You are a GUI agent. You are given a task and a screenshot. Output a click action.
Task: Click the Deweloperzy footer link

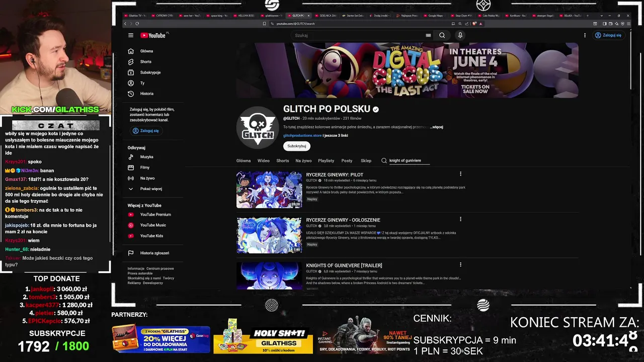pyautogui.click(x=153, y=283)
